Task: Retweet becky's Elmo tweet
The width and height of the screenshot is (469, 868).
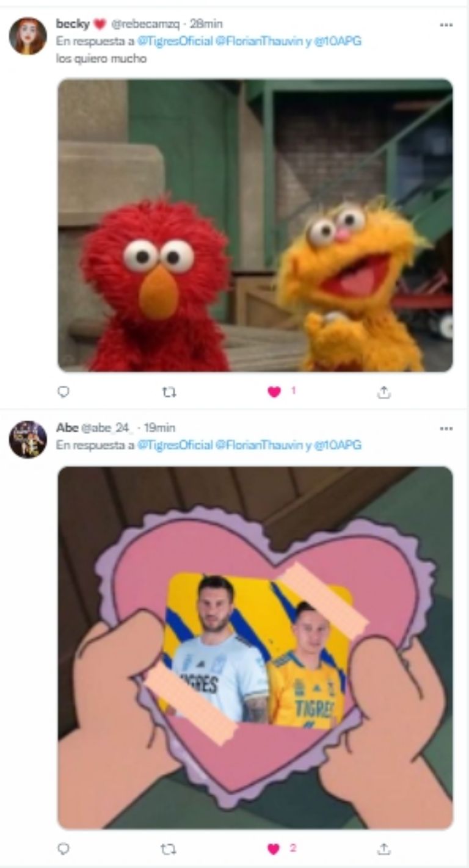Action: [169, 392]
